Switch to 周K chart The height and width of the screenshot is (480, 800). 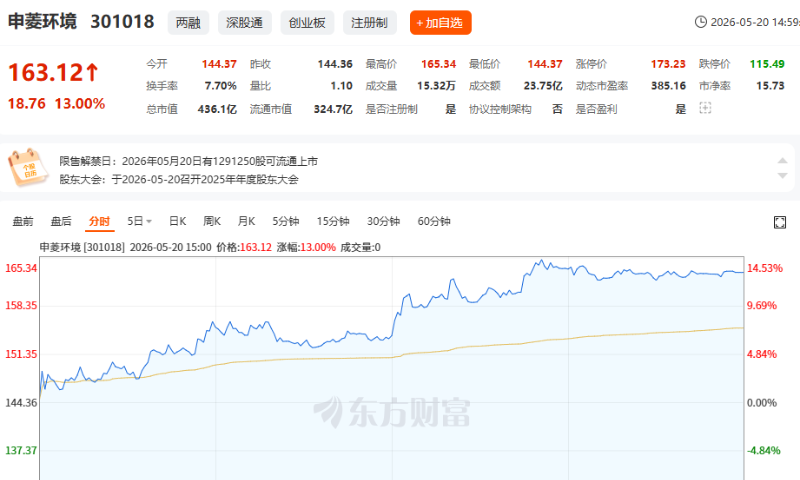pos(212,221)
